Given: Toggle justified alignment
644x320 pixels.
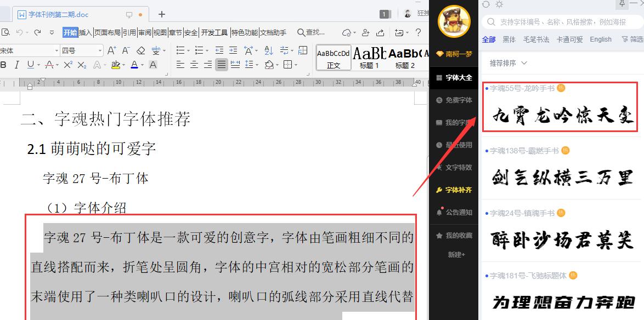Looking at the screenshot, I should [222, 65].
